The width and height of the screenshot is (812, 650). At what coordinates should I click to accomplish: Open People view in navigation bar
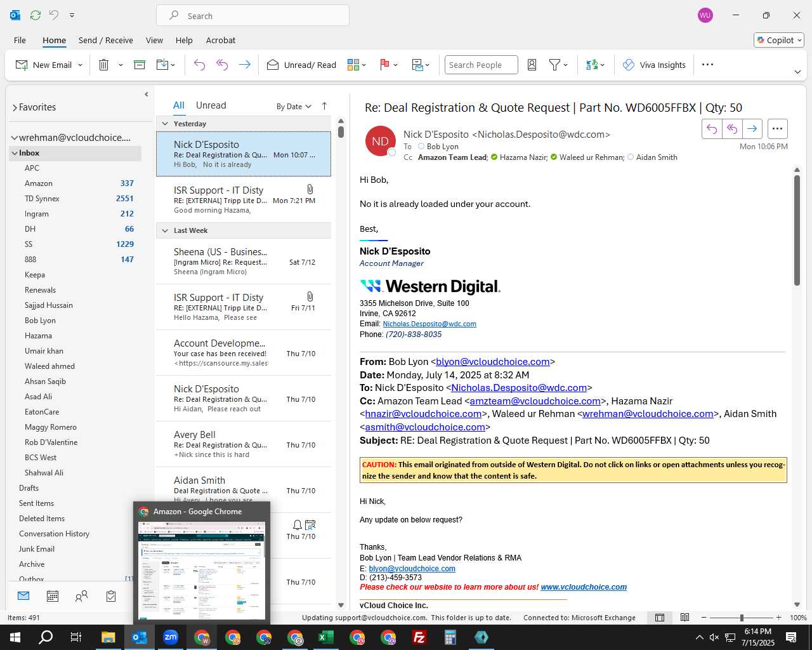[81, 596]
